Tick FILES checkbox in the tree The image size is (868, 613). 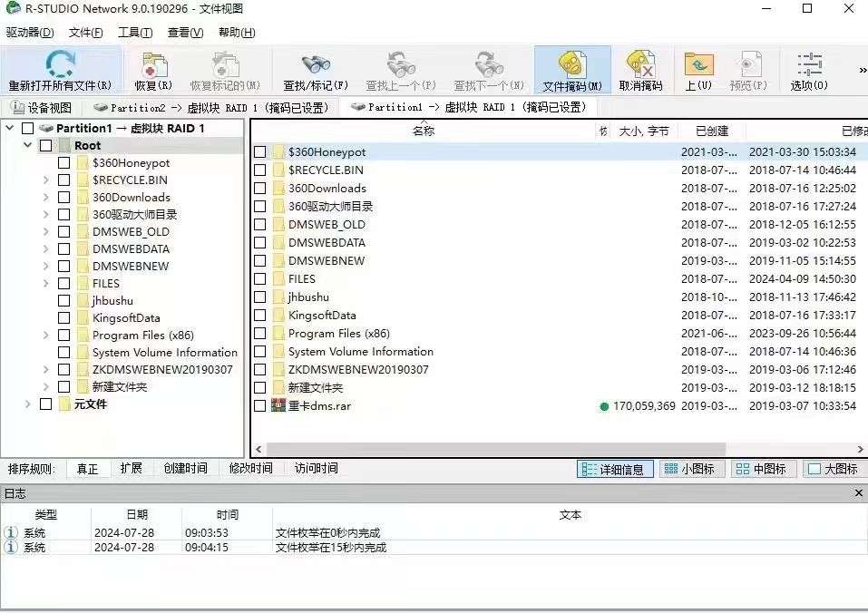64,283
